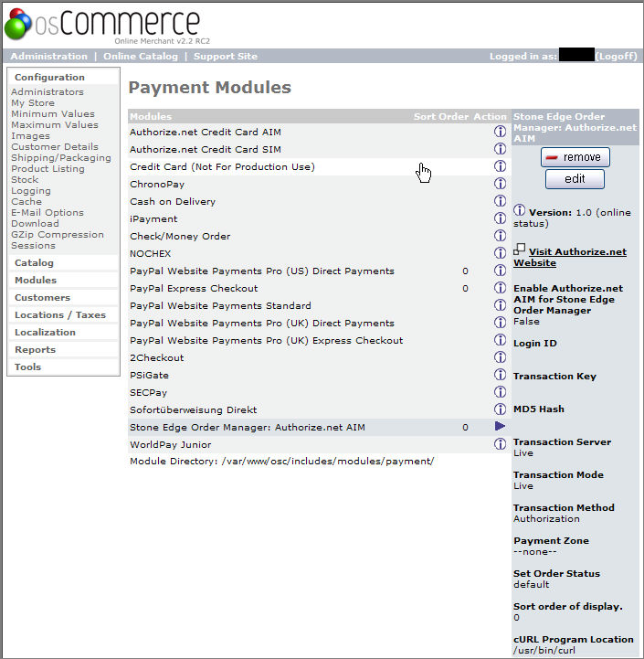
Task: Click the arrow icon on Stone Edge row
Action: [x=500, y=426]
